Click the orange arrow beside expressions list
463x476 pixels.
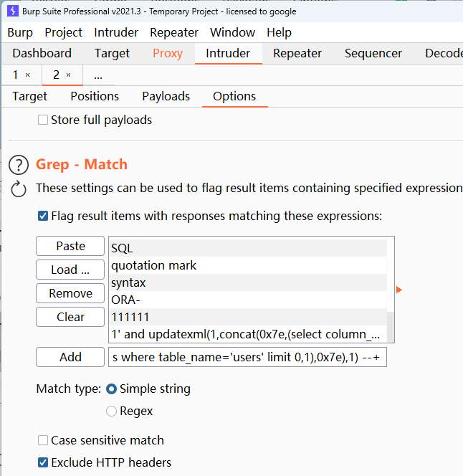(x=399, y=290)
